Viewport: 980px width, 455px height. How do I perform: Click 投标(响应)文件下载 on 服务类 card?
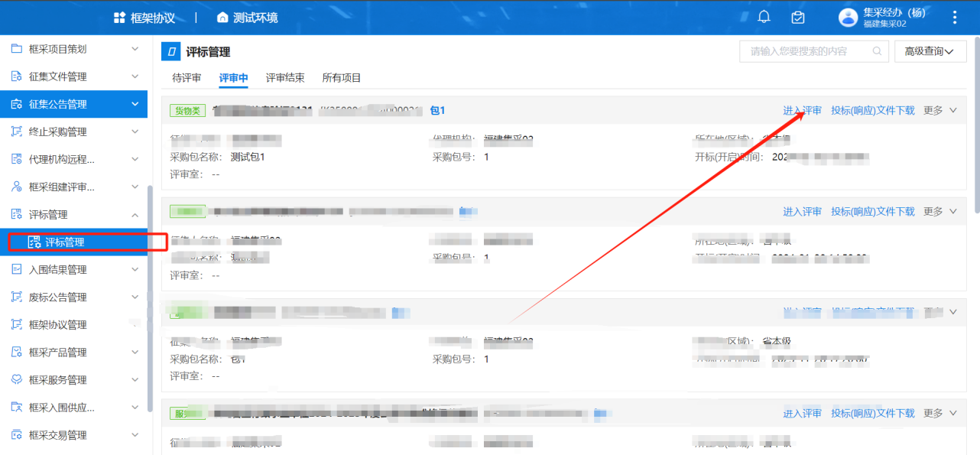click(x=873, y=413)
